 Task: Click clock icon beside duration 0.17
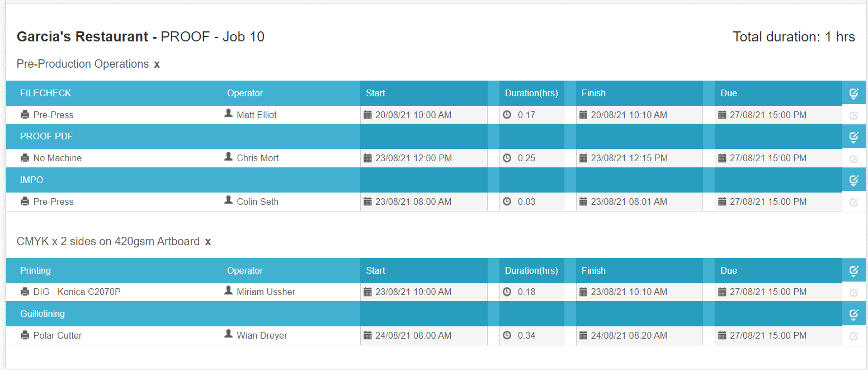(507, 115)
